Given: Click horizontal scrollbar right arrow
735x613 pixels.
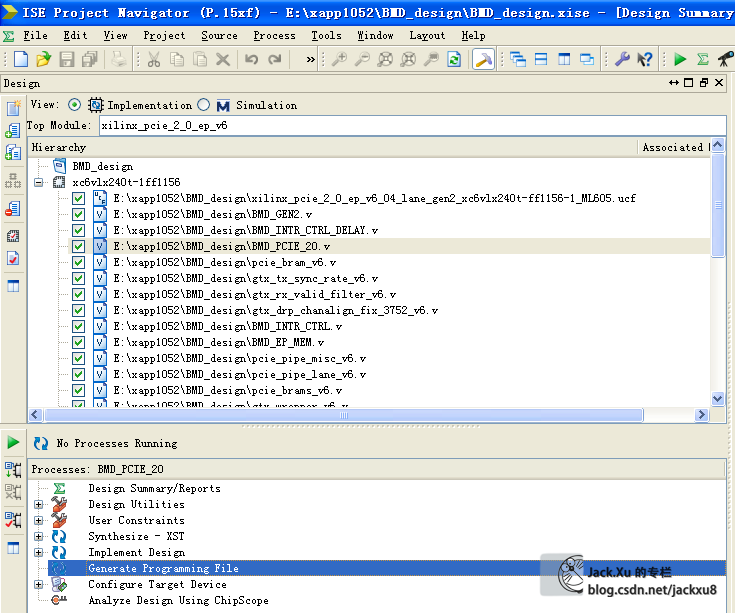Looking at the screenshot, I should point(701,415).
